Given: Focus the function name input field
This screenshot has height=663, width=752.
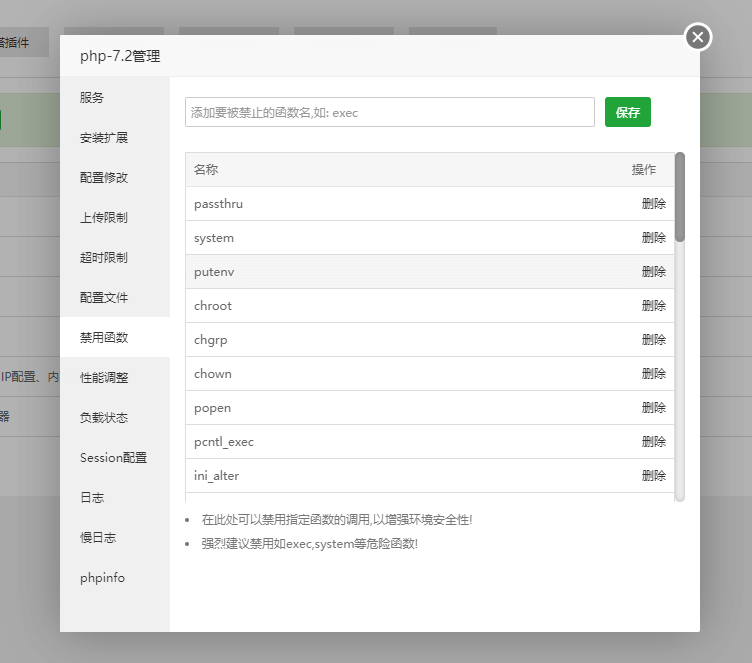Looking at the screenshot, I should click(x=389, y=112).
